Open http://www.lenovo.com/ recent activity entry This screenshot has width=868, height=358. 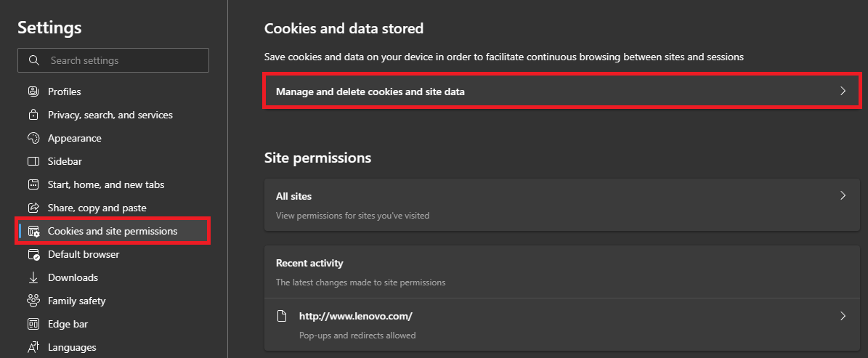pos(355,317)
